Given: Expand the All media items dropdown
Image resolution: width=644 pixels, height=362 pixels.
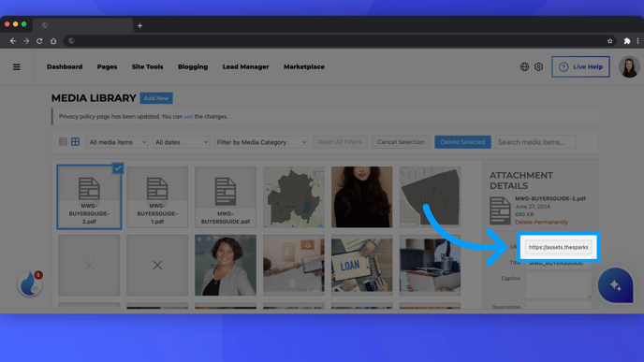Looking at the screenshot, I should point(117,142).
